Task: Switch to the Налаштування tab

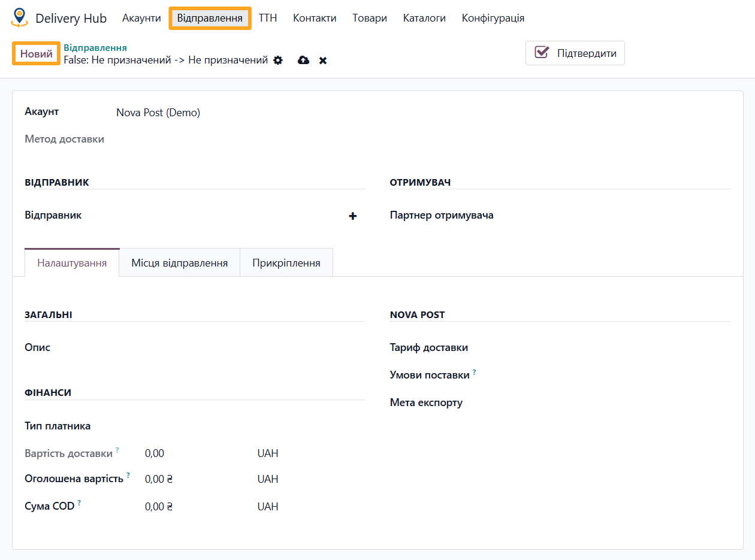Action: click(72, 263)
